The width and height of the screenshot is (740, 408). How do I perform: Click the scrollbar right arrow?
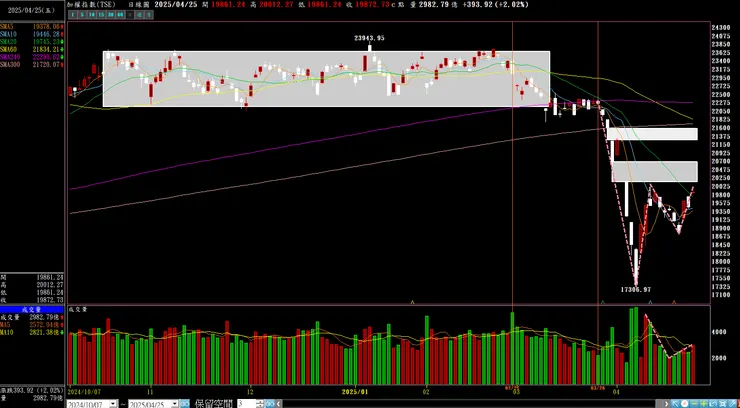pyautogui.click(x=666, y=404)
